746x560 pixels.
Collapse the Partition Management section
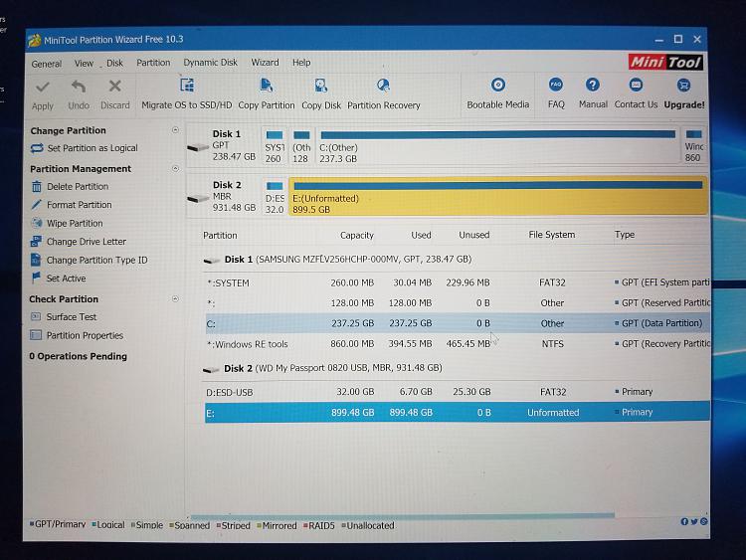point(175,168)
